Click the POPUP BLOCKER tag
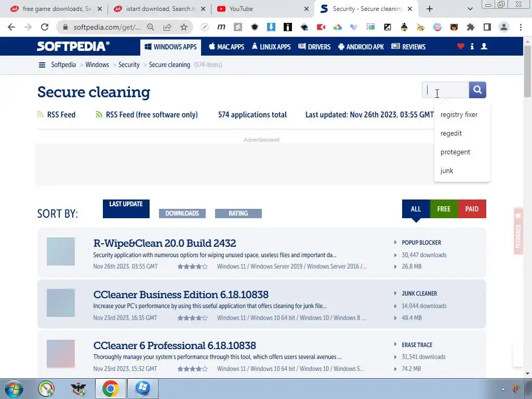Image resolution: width=532 pixels, height=399 pixels. point(421,243)
